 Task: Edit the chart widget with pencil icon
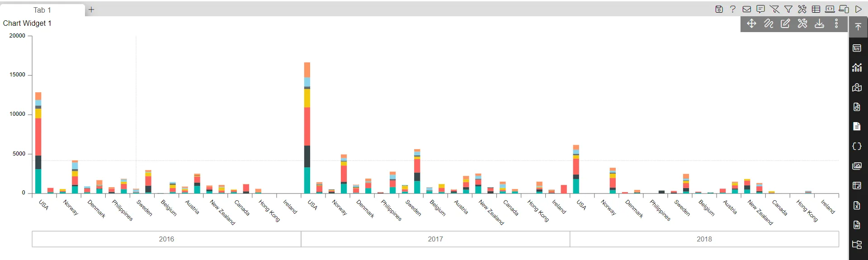pos(785,24)
